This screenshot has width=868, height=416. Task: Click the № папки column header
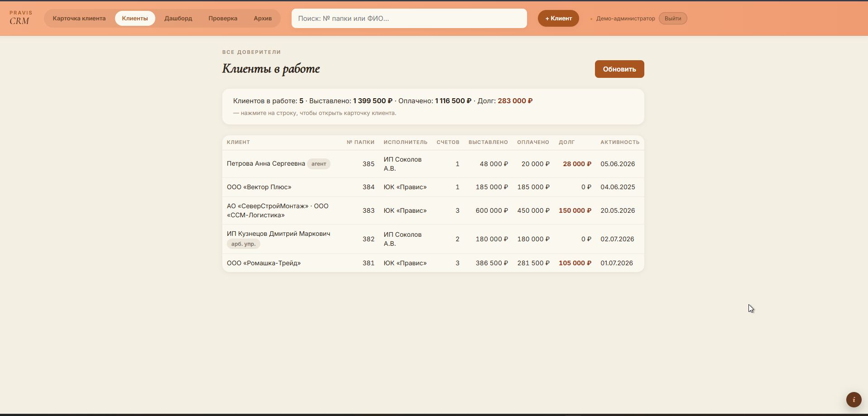360,142
